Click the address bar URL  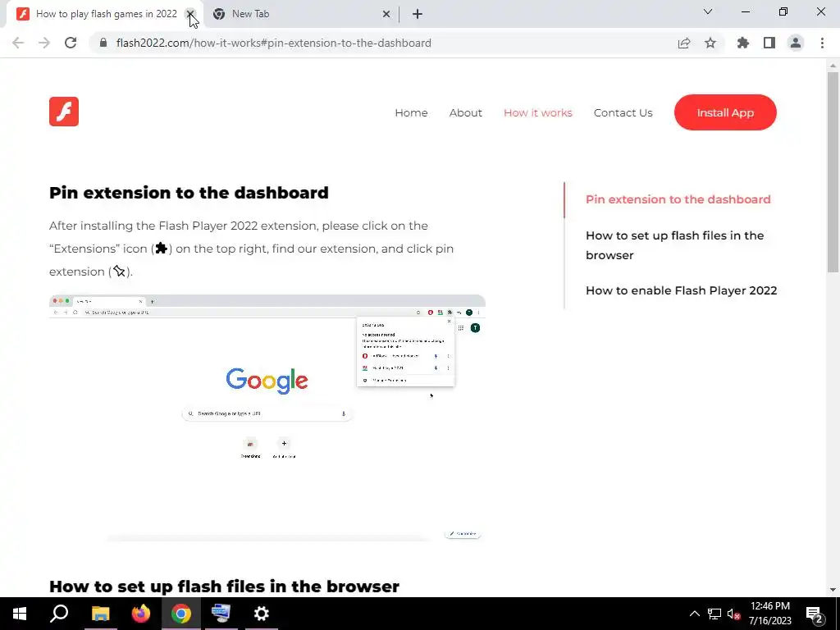coord(273,43)
